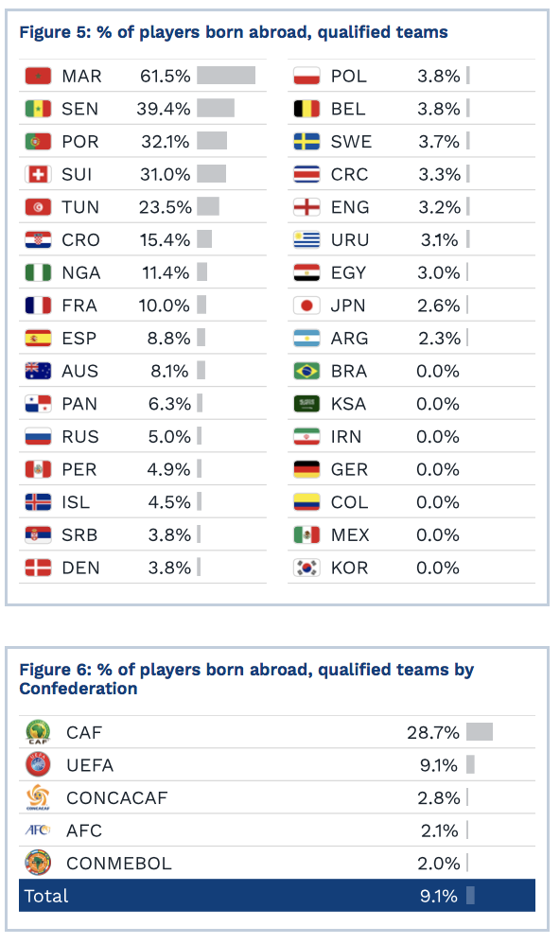The height and width of the screenshot is (944, 560).
Task: Click the Senegal flag icon beside SEN
Action: 38,109
